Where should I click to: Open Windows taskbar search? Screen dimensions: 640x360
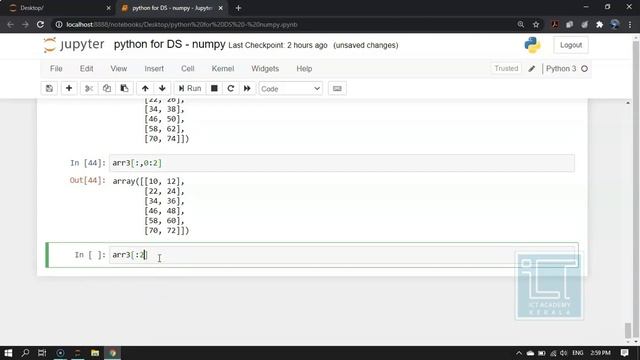(25, 353)
